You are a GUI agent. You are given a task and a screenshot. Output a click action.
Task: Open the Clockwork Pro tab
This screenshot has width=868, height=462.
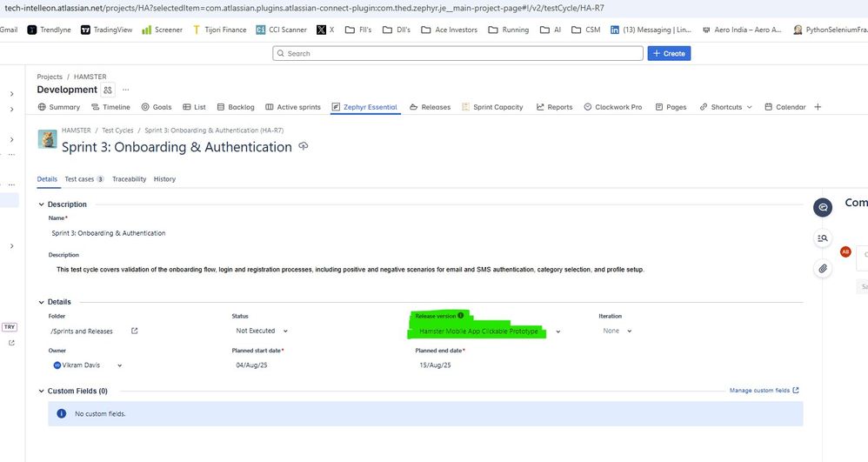click(x=613, y=107)
